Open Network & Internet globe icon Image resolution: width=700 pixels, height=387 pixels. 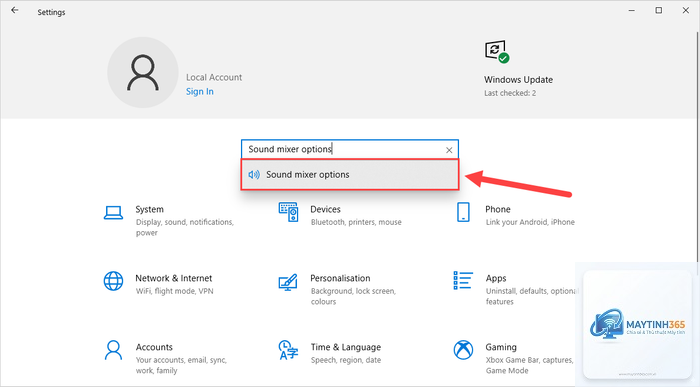[113, 281]
